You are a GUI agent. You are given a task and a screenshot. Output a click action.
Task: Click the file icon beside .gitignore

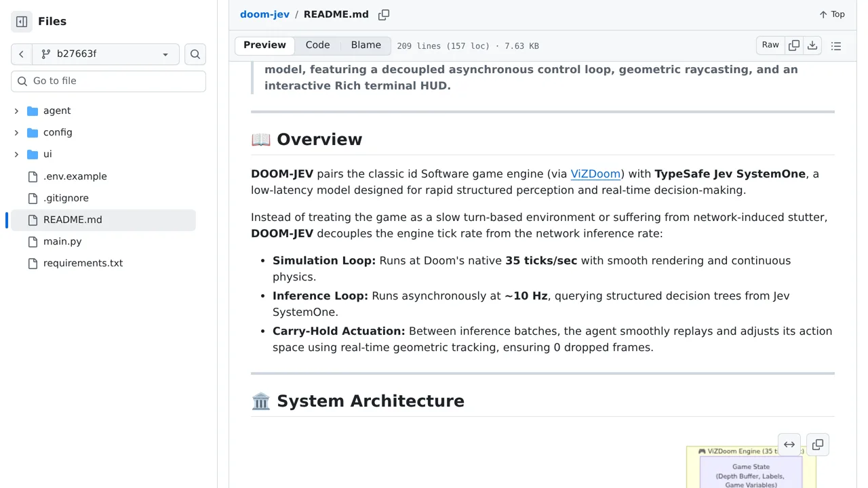pyautogui.click(x=33, y=198)
